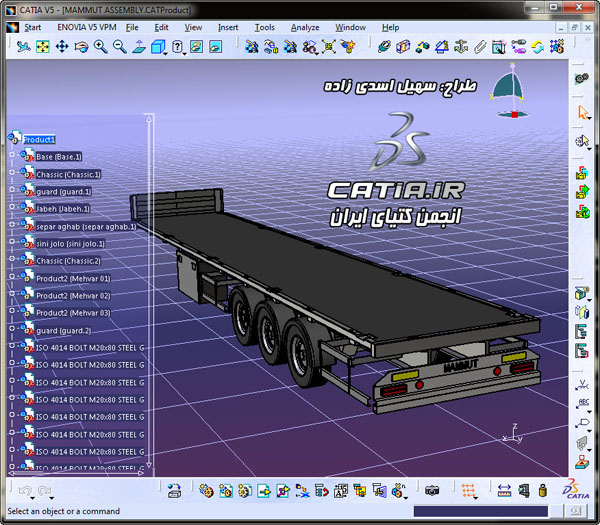Click the Select arrow tool on right toolbar
This screenshot has width=600, height=525.
tap(582, 112)
